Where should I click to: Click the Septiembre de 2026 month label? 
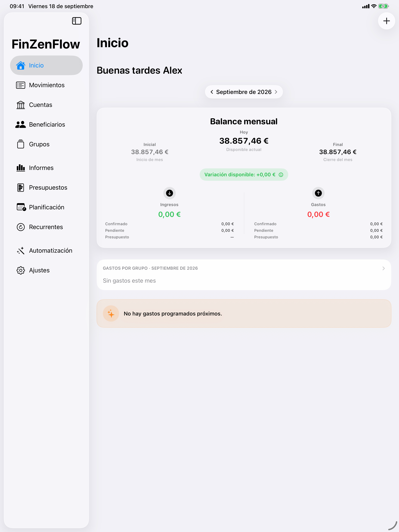point(244,92)
